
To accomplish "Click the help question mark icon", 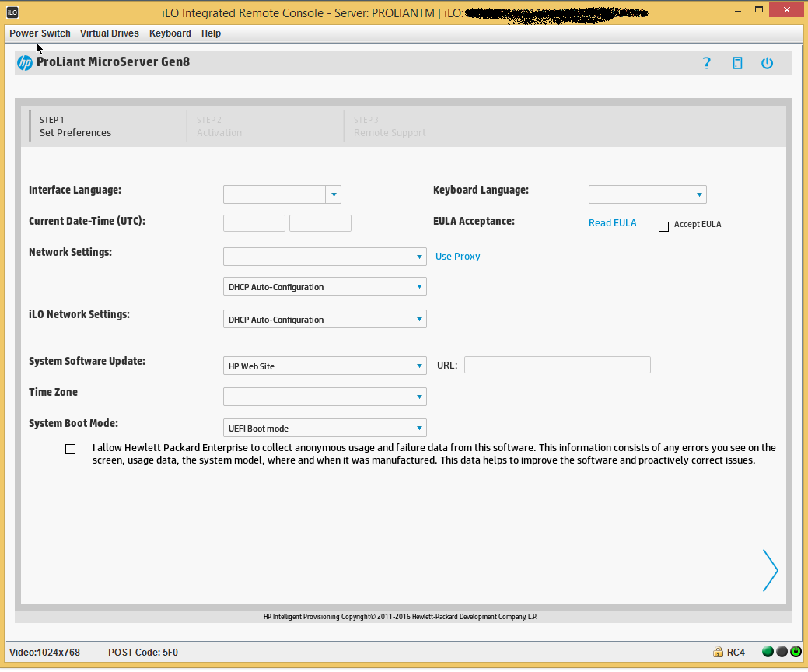I will click(706, 63).
